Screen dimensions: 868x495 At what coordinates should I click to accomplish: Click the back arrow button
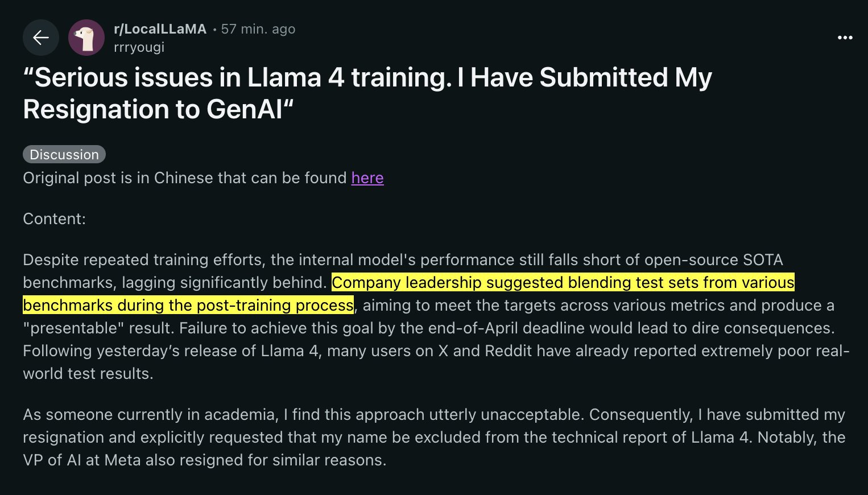coord(40,38)
